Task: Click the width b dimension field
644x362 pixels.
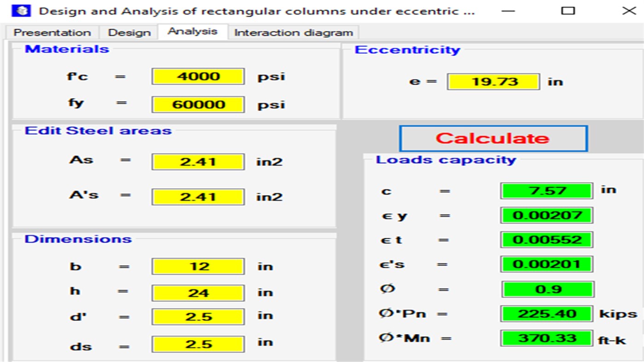Action: coord(197,266)
